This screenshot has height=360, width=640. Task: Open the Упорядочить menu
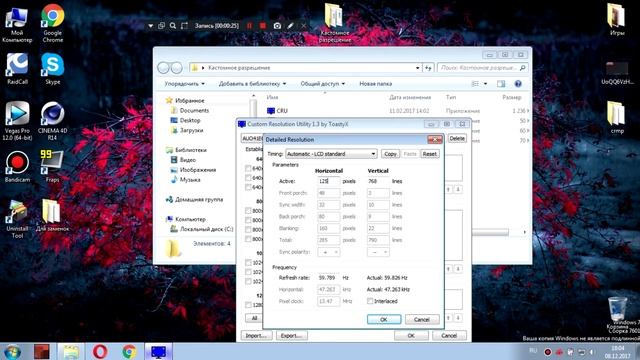click(184, 84)
